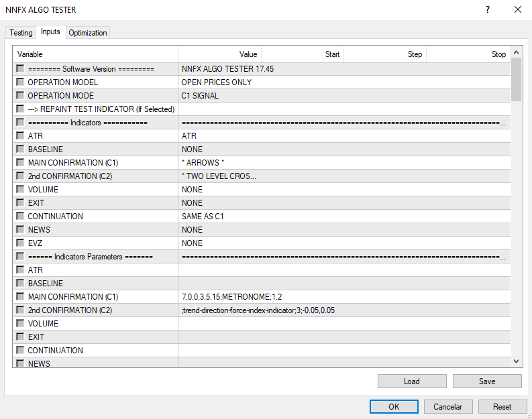Click the Save button

click(x=487, y=381)
